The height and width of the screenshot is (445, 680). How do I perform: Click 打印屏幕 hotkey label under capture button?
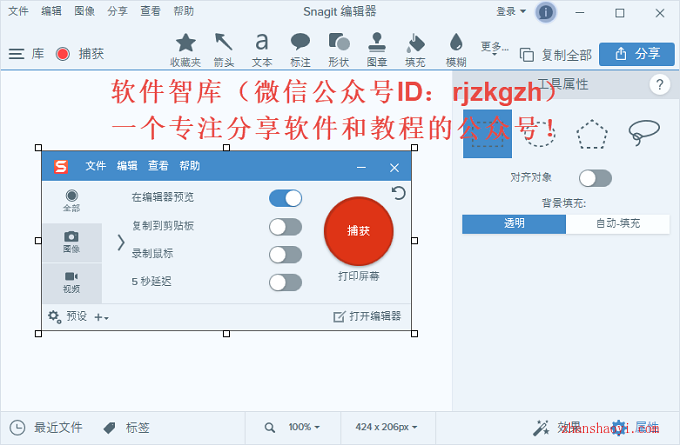[x=359, y=276]
